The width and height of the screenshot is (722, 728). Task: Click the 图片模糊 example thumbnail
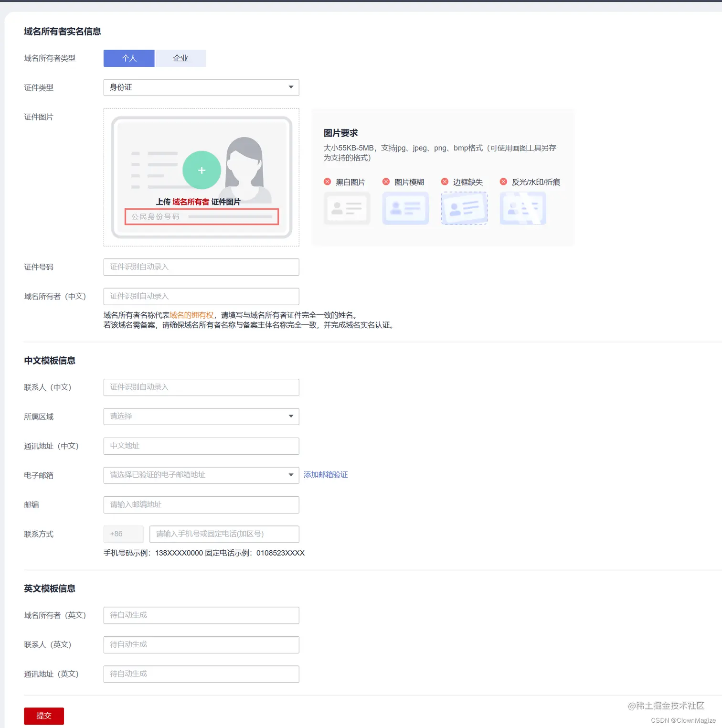click(x=405, y=208)
